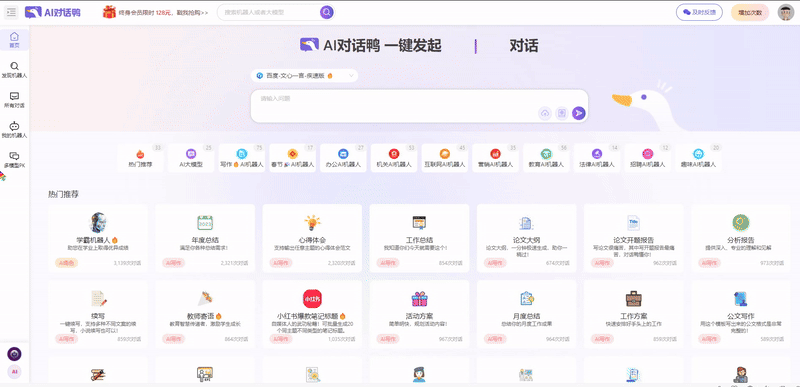Viewport: 800px width, 387px height.
Task: Open the 公文写作 icon
Action: (740, 298)
